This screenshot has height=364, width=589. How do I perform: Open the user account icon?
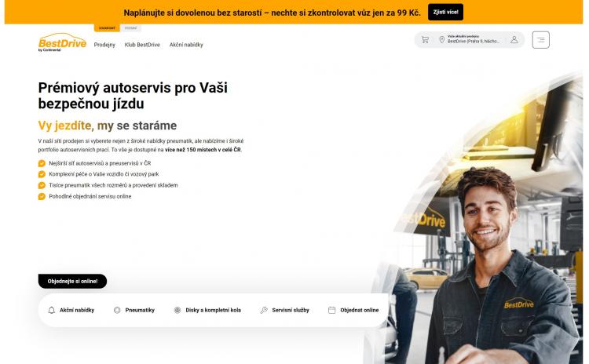[514, 40]
